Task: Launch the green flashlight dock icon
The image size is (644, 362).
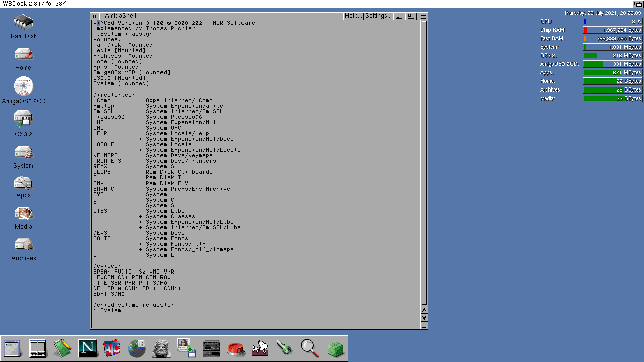Action: [x=285, y=348]
